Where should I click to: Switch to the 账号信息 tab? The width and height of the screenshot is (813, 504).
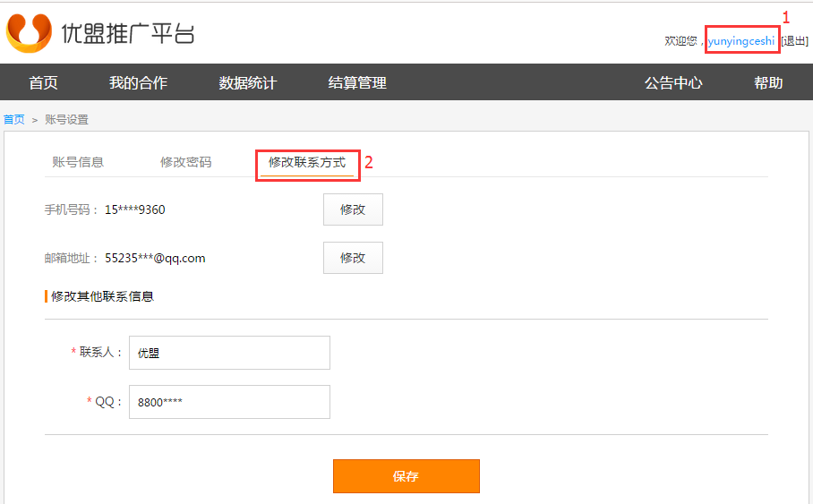[78, 162]
